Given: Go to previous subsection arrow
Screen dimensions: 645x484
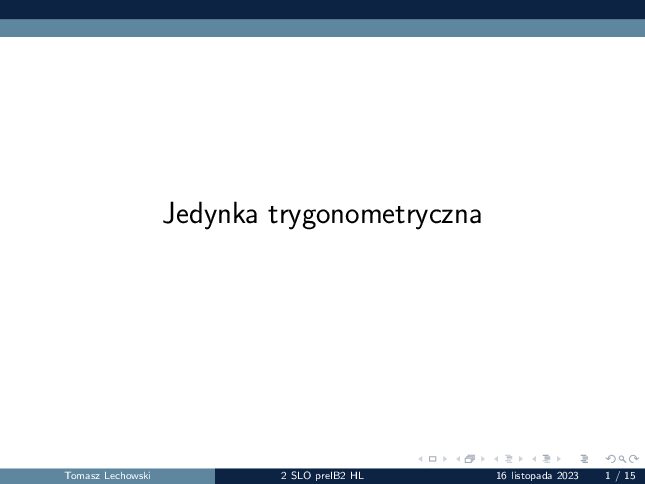Looking at the screenshot, I should coord(496,459).
